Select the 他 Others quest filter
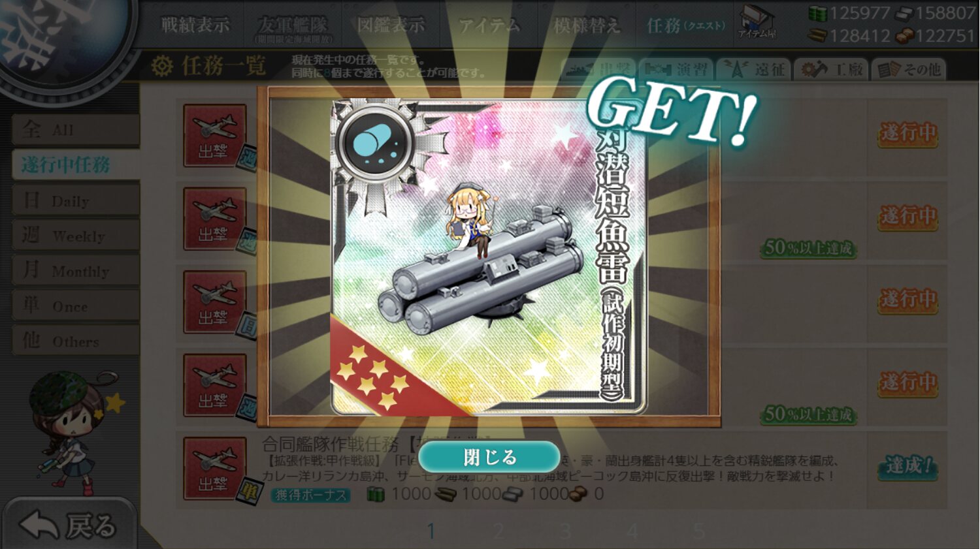980x549 pixels. [76, 341]
